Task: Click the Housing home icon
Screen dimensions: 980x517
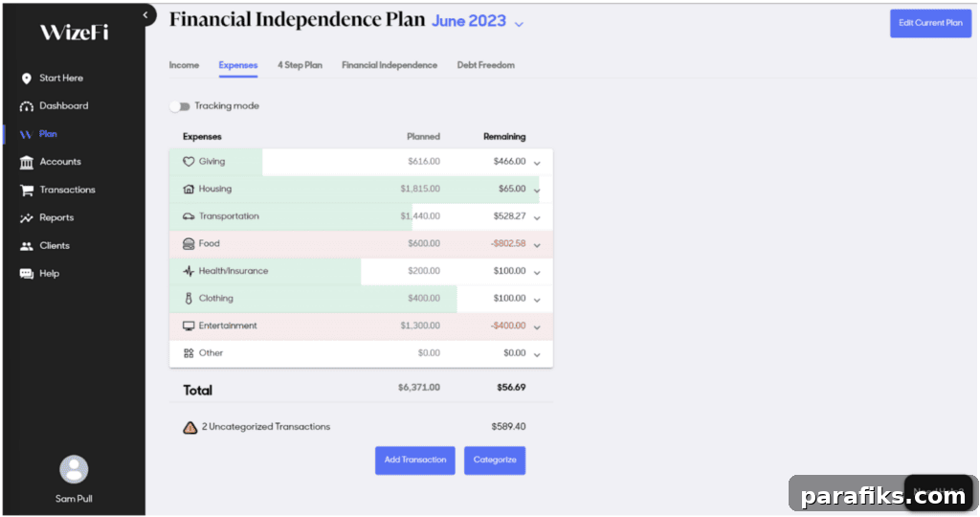Action: click(189, 189)
